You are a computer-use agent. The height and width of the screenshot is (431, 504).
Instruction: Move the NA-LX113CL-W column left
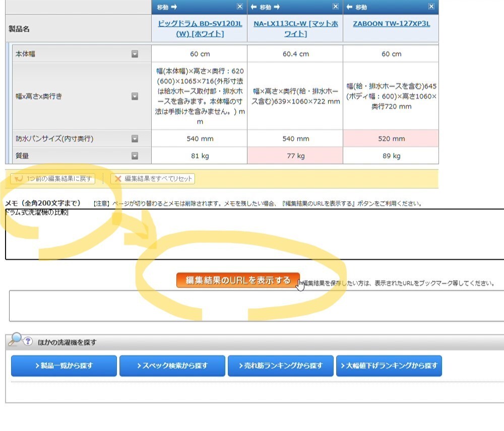254,7
